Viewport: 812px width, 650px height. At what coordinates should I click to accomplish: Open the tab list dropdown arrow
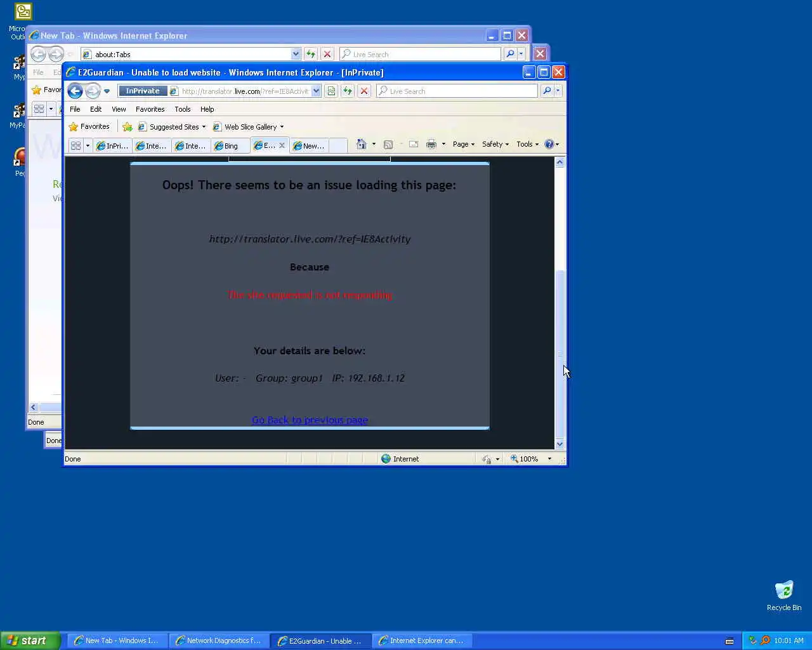pyautogui.click(x=88, y=145)
